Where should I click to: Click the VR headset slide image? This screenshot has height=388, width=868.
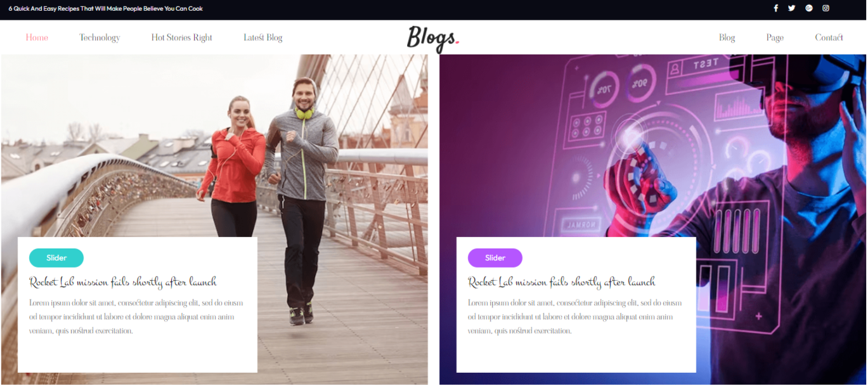pyautogui.click(x=653, y=146)
